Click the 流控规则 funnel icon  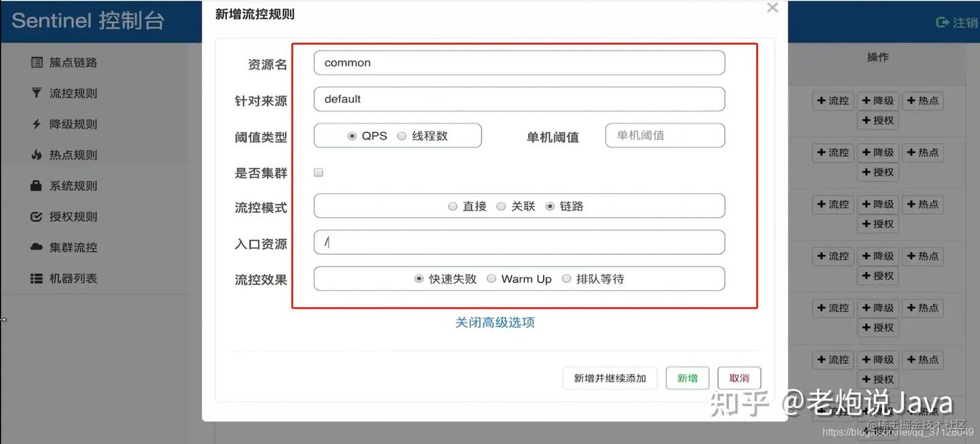tap(37, 93)
